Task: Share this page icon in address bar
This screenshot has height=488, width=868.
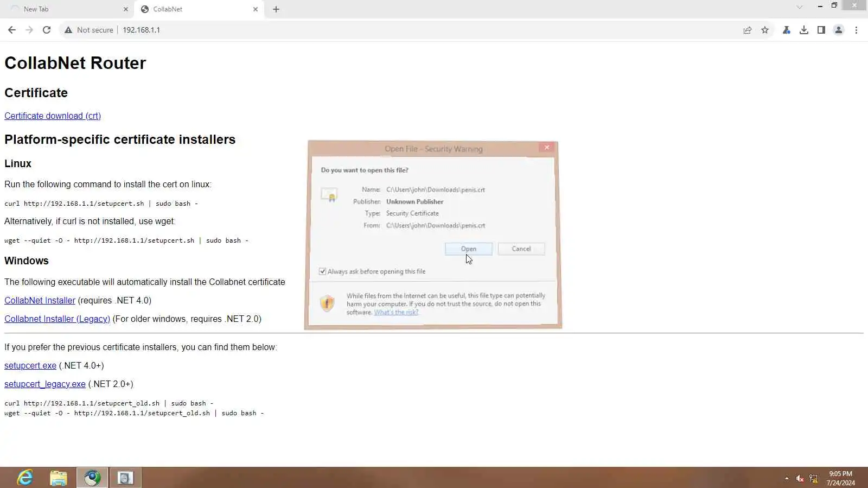Action: 748,30
